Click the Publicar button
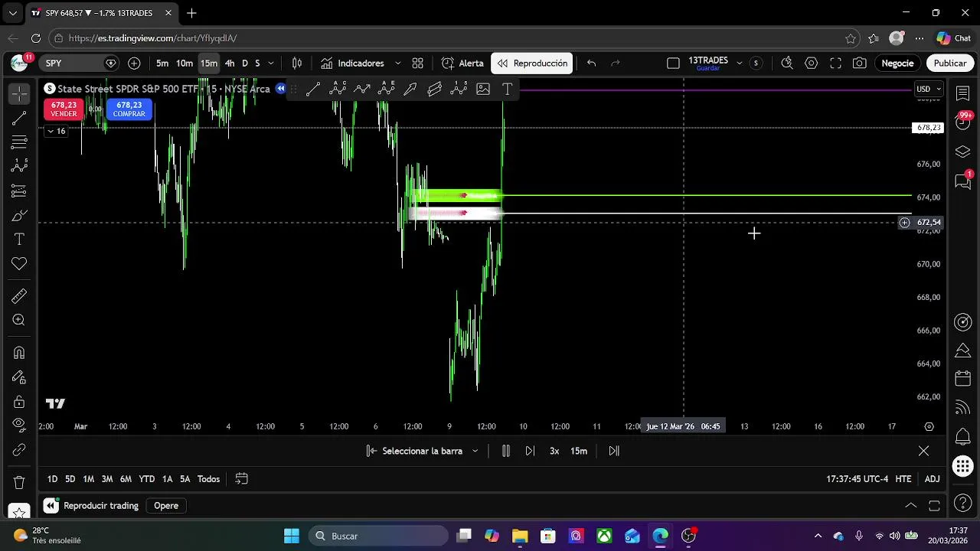This screenshot has width=980, height=551. 950,64
